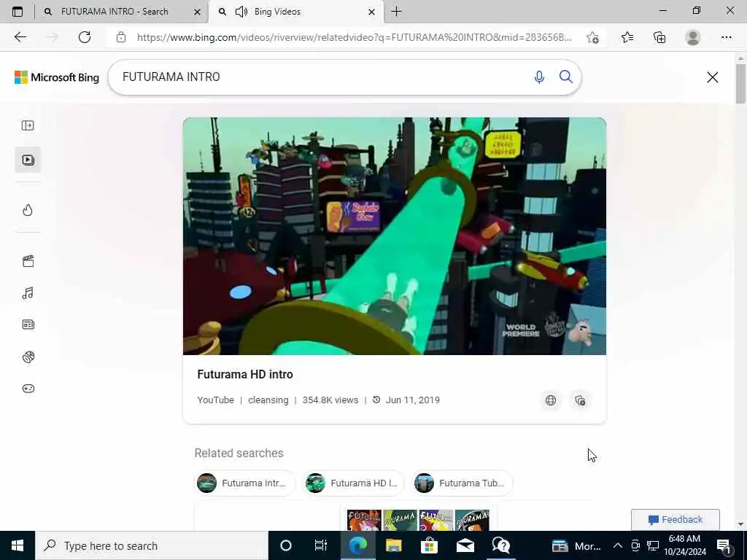This screenshot has height=560, width=747.
Task: Open the notification center icon
Action: coord(724,545)
